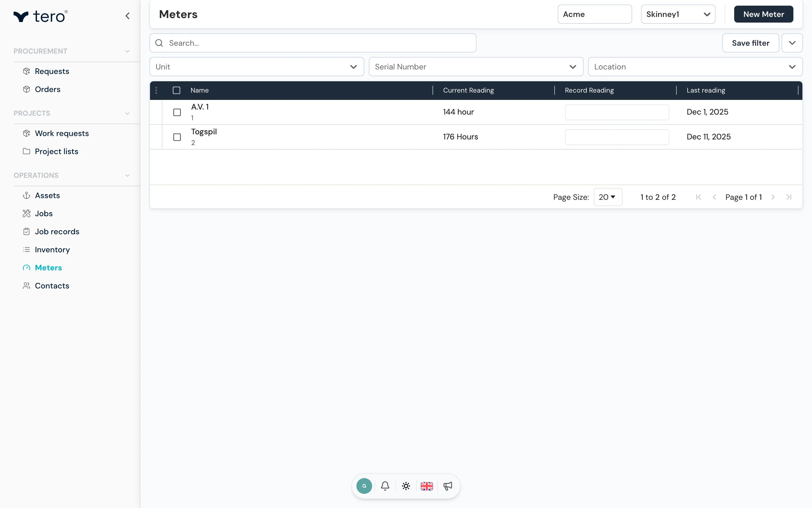This screenshot has width=812, height=508.
Task: Go to previous page
Action: [714, 197]
